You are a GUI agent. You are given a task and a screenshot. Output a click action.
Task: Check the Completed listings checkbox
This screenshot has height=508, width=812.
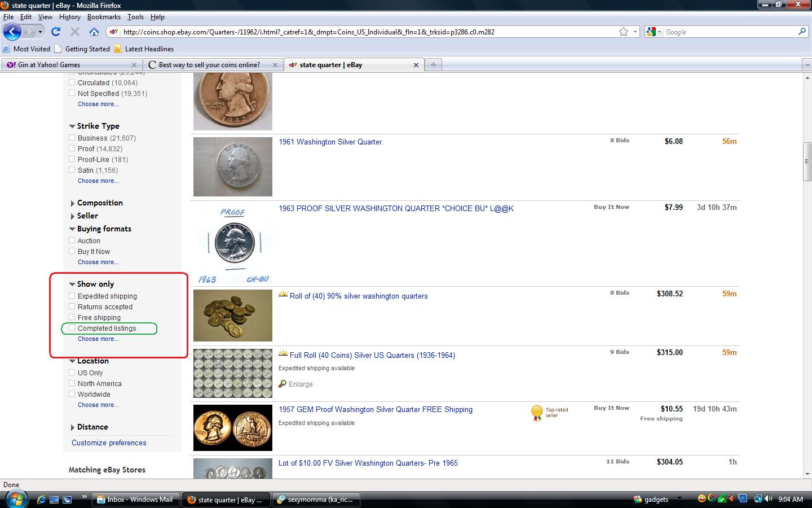click(x=72, y=328)
